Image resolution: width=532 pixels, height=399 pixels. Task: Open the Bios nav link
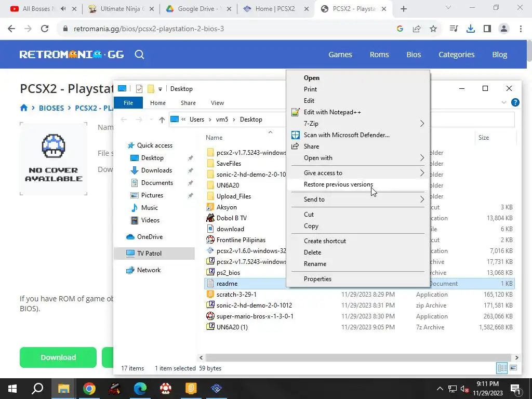(x=414, y=54)
